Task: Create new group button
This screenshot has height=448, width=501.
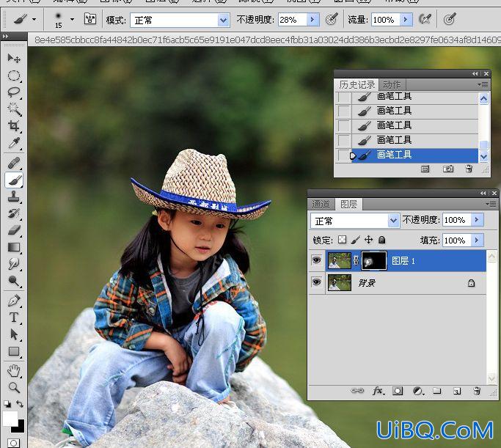Action: [x=437, y=391]
